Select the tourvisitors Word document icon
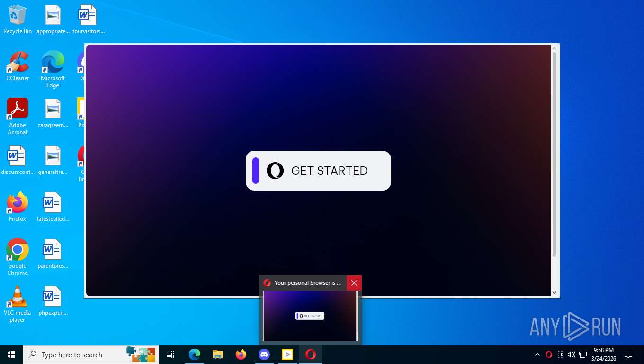644x364 pixels. coord(88,19)
